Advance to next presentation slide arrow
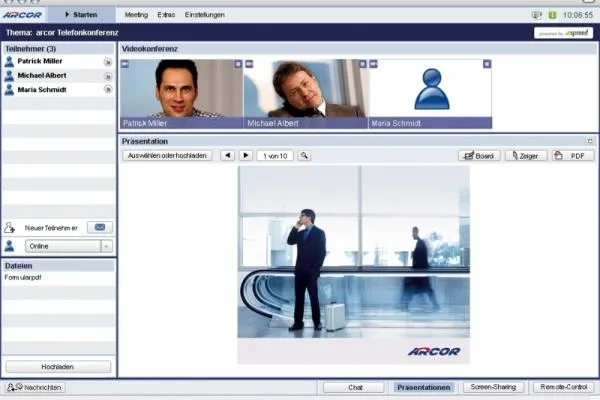Screen dimensions: 600x400 pos(246,155)
